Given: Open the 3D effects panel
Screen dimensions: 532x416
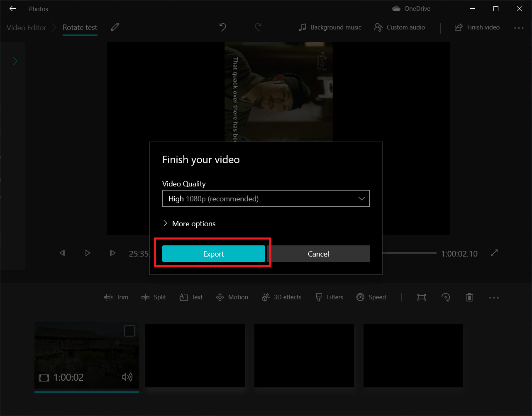Looking at the screenshot, I should click(x=281, y=297).
